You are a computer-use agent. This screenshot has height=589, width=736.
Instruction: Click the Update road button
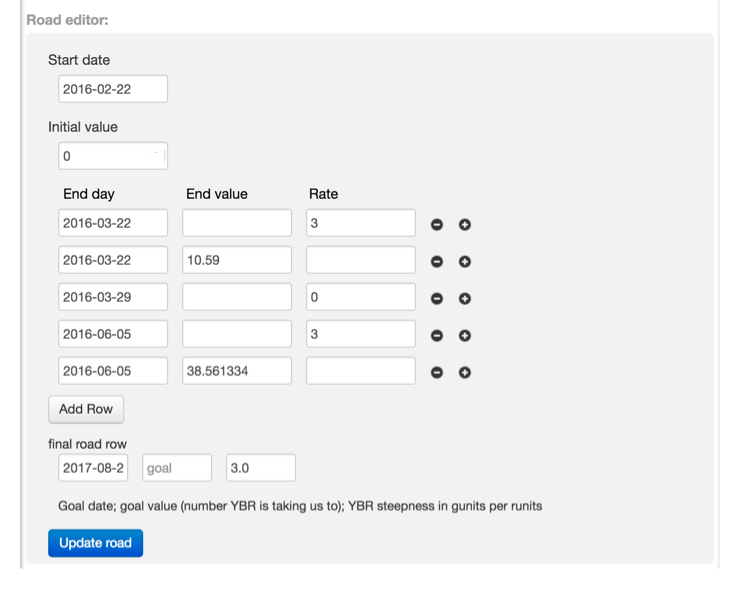tap(95, 543)
